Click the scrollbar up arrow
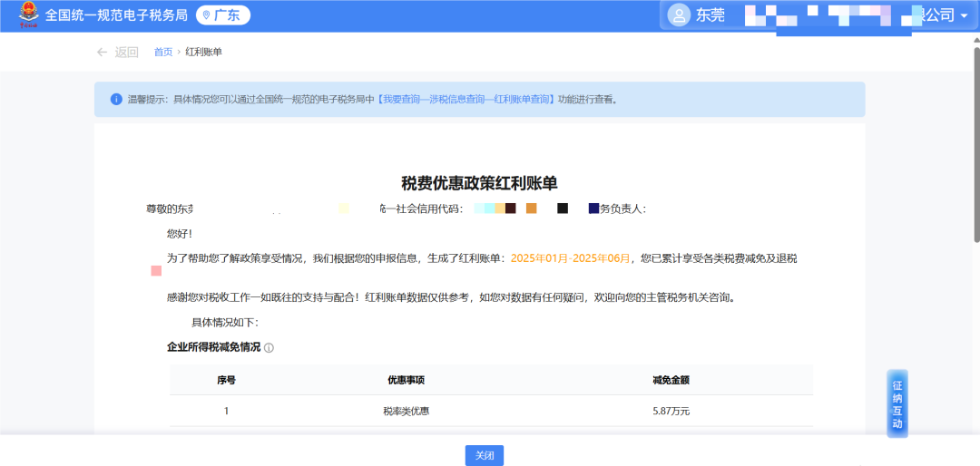This screenshot has height=466, width=980. click(x=975, y=38)
